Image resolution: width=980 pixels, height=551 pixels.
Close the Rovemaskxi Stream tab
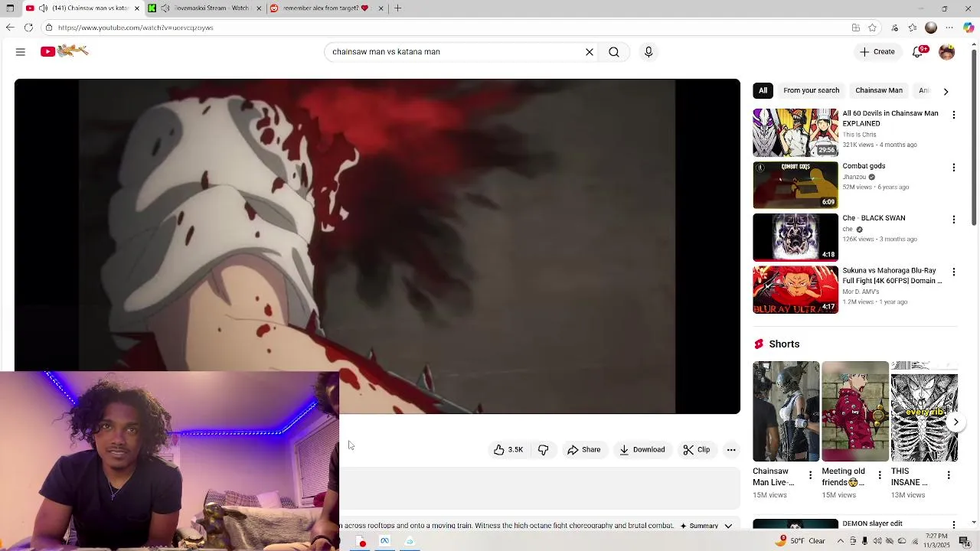click(x=259, y=8)
